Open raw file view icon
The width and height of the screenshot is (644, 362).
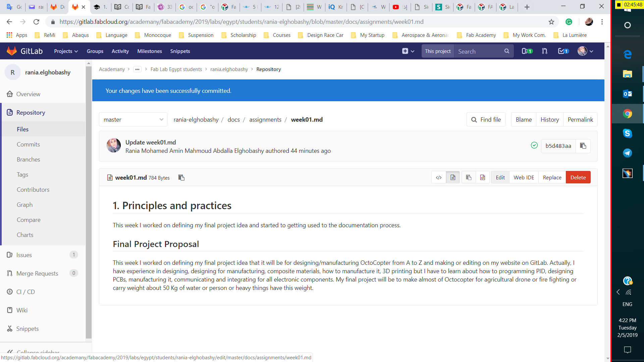483,177
